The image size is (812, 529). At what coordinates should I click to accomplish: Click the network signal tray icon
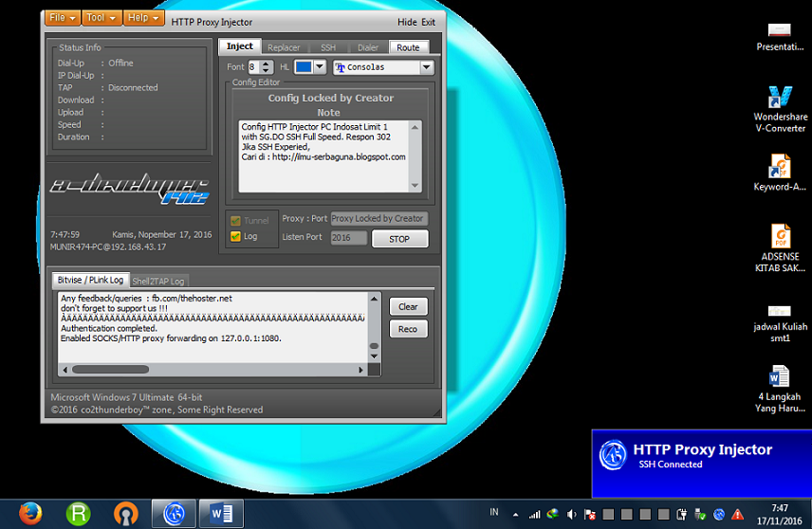534,515
